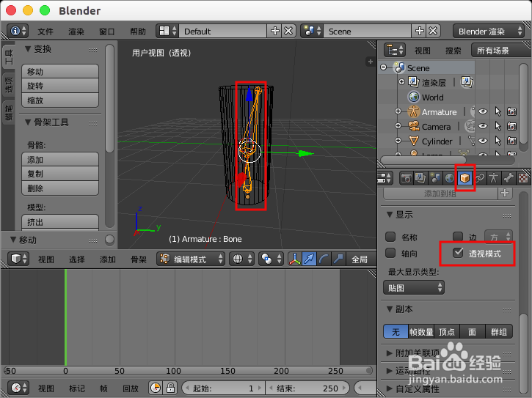Enable the 轴向 axis display checkbox
532x398 pixels.
click(x=390, y=253)
